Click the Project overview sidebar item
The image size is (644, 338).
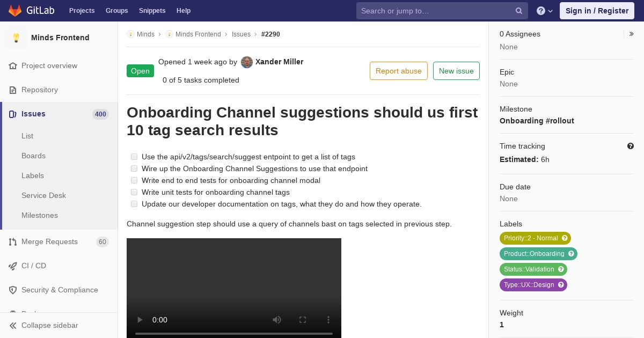pyautogui.click(x=59, y=66)
